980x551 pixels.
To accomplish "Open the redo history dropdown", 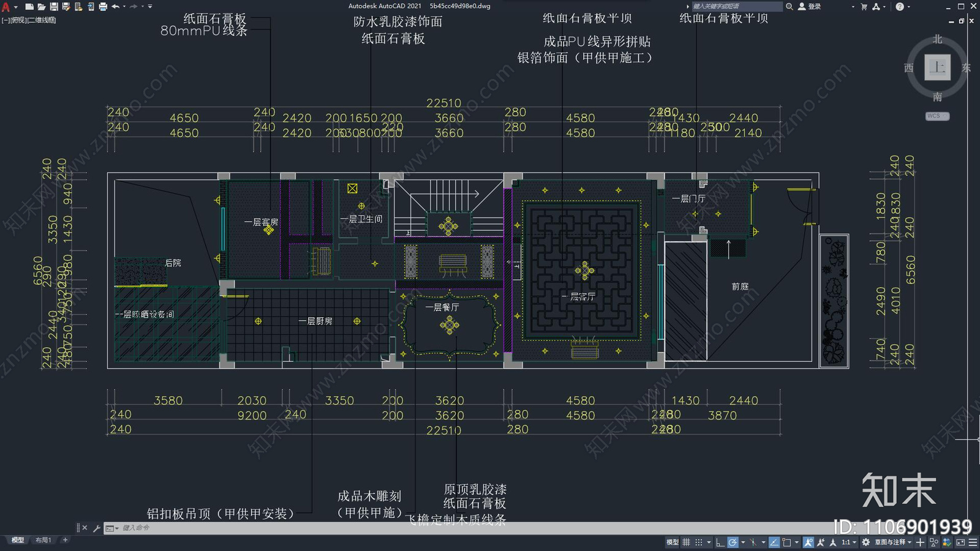I will pyautogui.click(x=143, y=7).
